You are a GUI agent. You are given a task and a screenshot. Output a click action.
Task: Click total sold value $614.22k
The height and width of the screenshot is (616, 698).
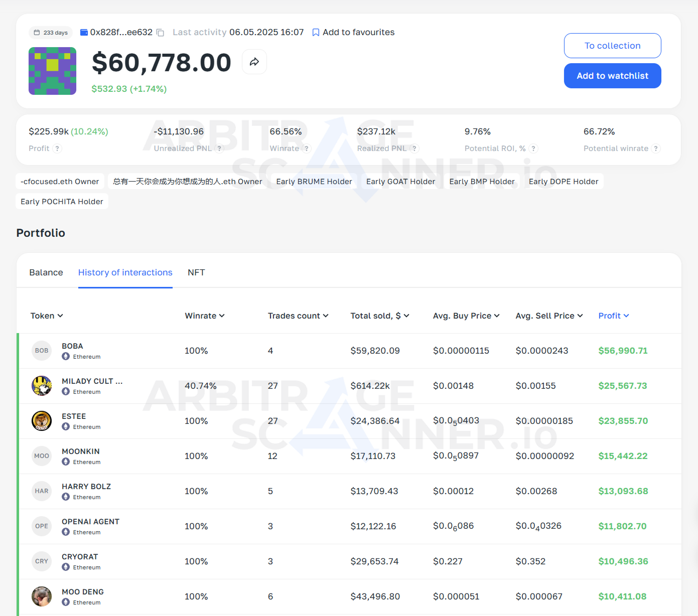click(370, 386)
